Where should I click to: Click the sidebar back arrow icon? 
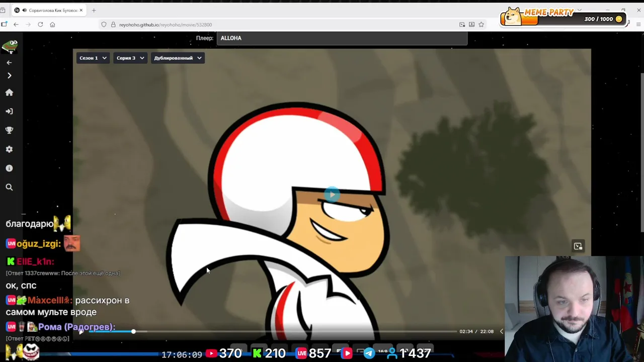point(9,63)
